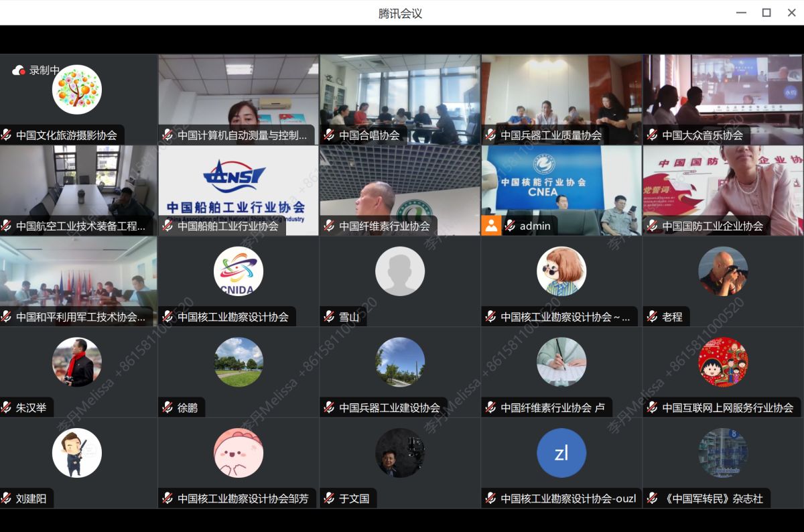The height and width of the screenshot is (532, 804).
Task: Click the muted mic icon beside 雪山
Action: pyautogui.click(x=329, y=317)
